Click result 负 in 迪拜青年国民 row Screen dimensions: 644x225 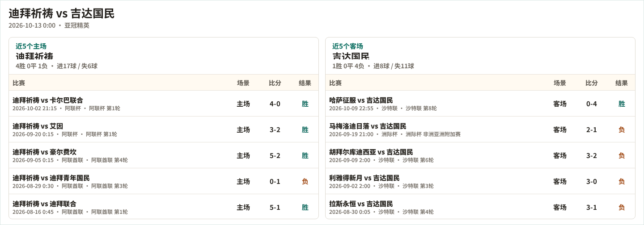pyautogui.click(x=305, y=181)
